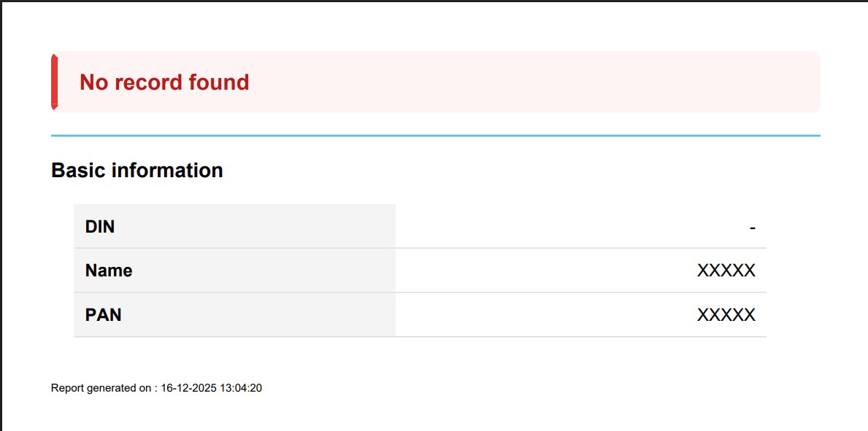Click the word "Basic" in the section heading
Screen dimensions: 868x431
78,171
